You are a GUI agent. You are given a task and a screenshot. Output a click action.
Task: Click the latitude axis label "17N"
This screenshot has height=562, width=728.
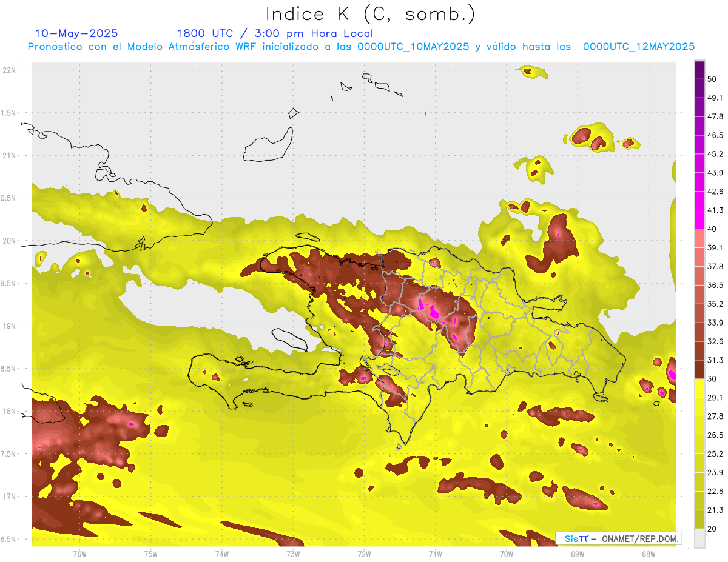10,497
